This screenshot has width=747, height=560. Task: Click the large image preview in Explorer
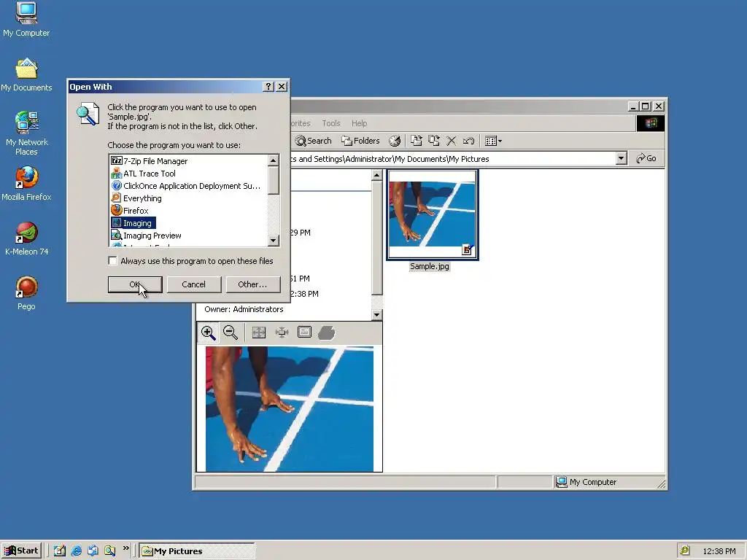click(289, 408)
